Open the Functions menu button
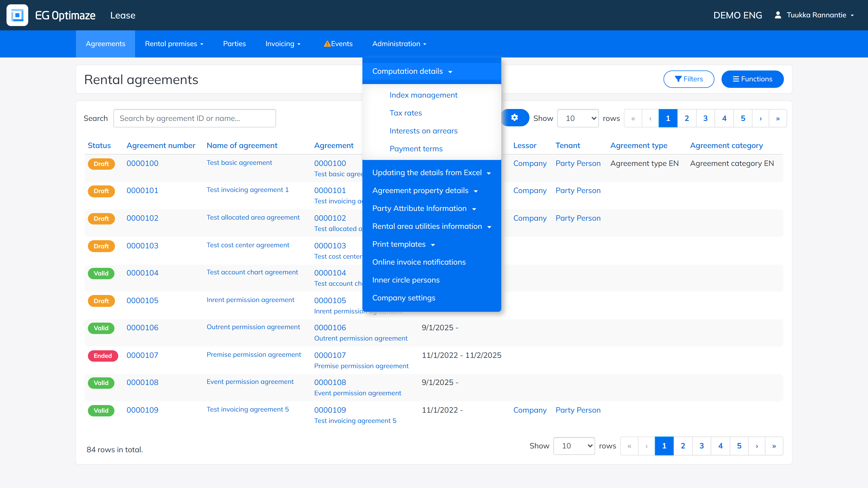868x488 pixels. [x=752, y=79]
